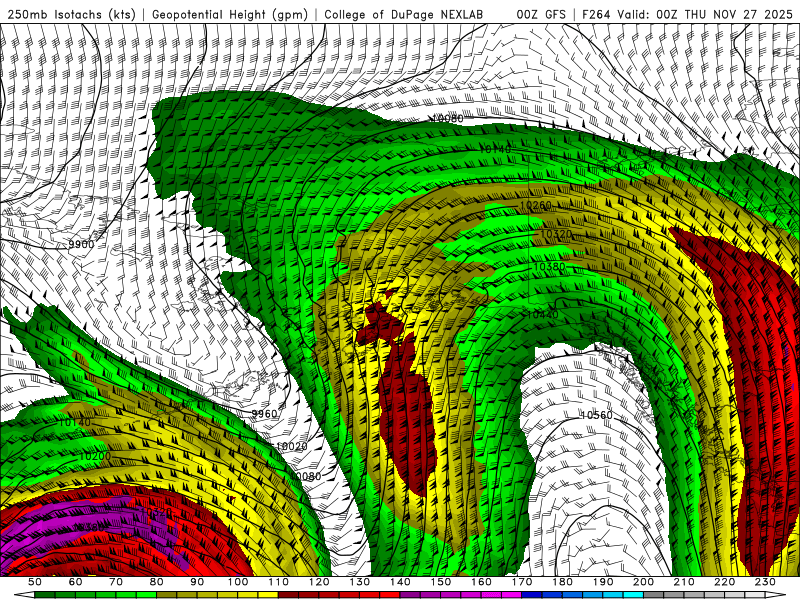800x600 pixels.
Task: Pick the cyan legend segment just before 200
Action: (633, 595)
